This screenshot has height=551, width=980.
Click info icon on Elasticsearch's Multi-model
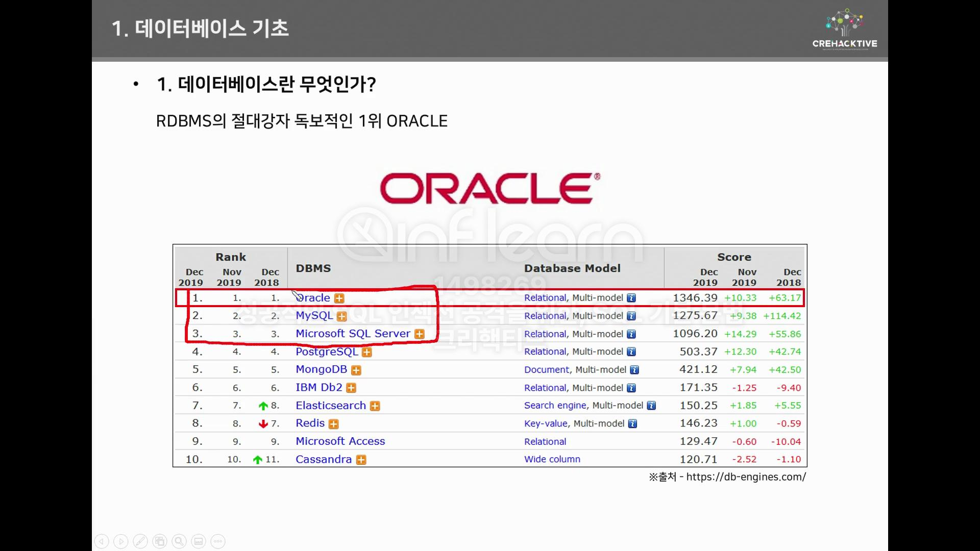[x=651, y=406]
